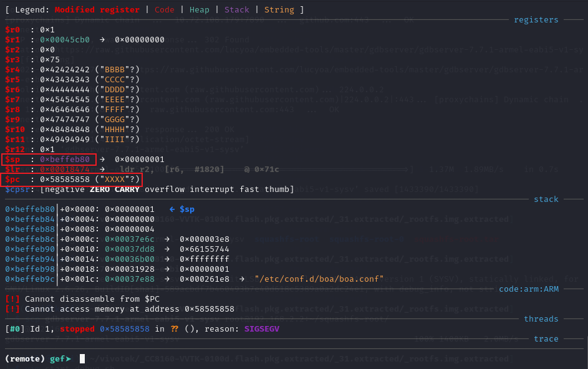Click the ← $sp pointer marker in stack
This screenshot has width=588, height=369.
(x=183, y=209)
